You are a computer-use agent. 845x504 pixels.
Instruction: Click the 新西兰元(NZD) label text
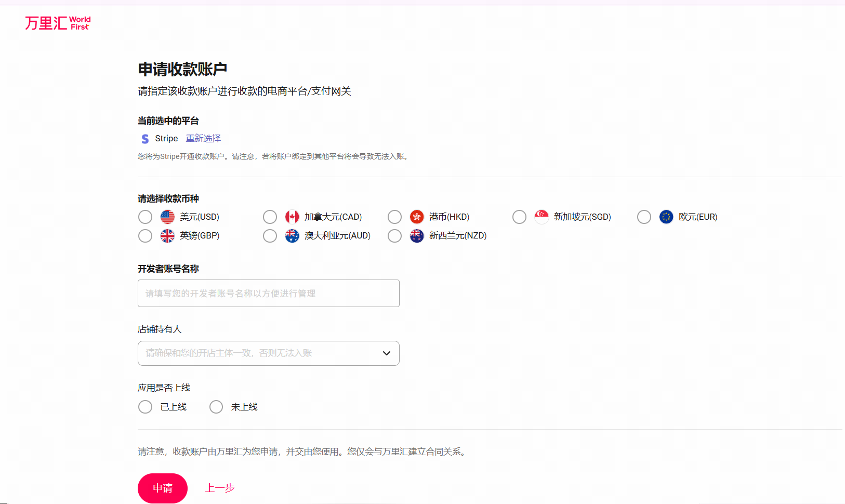tap(458, 236)
